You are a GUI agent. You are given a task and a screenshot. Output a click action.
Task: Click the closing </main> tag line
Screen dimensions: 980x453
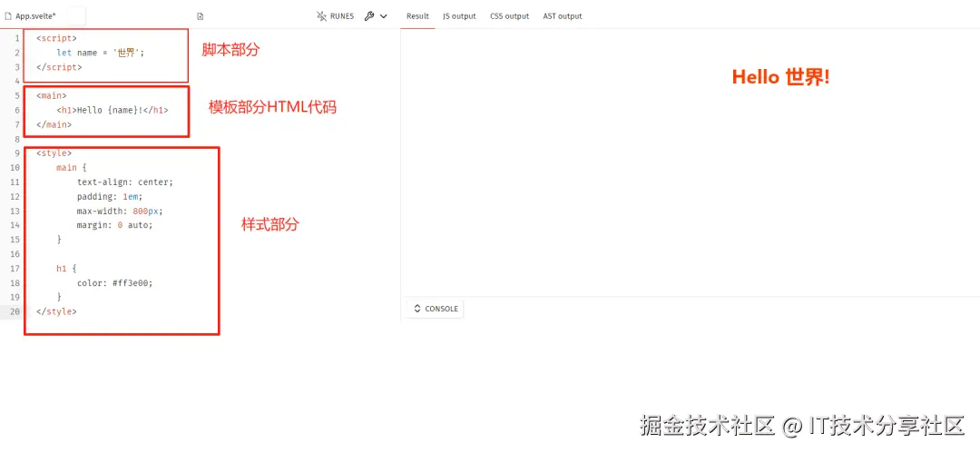(x=54, y=124)
